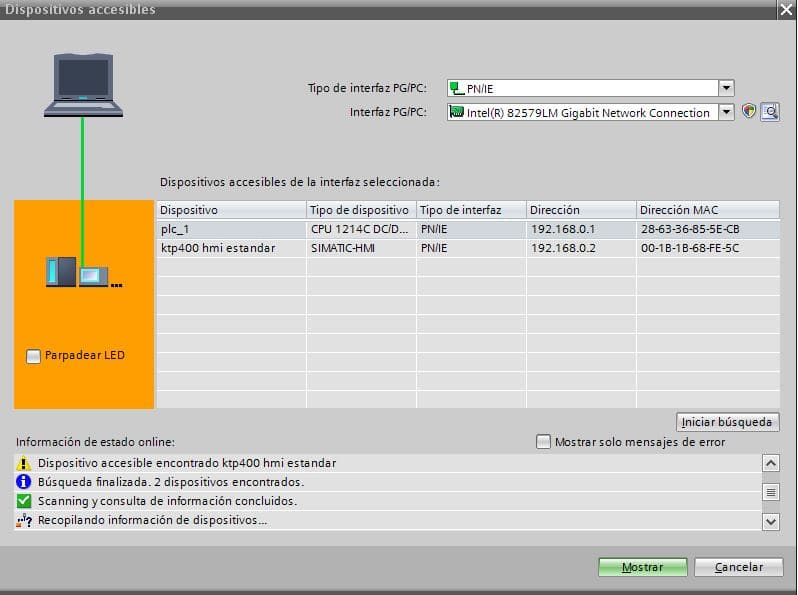Click the Cancelar button
This screenshot has width=798, height=595.
(738, 567)
